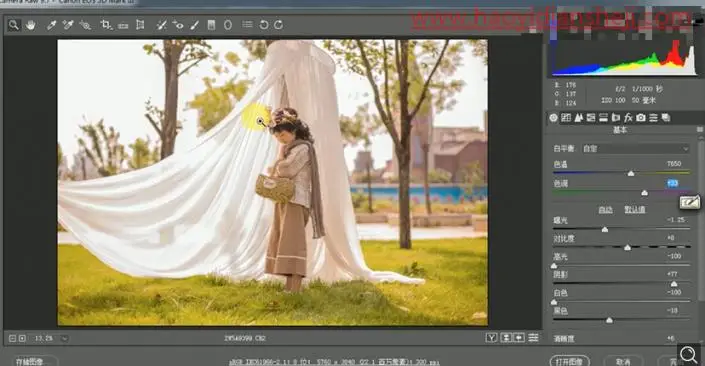Open the preview preferences menu icon
The image size is (705, 366).
533,338
